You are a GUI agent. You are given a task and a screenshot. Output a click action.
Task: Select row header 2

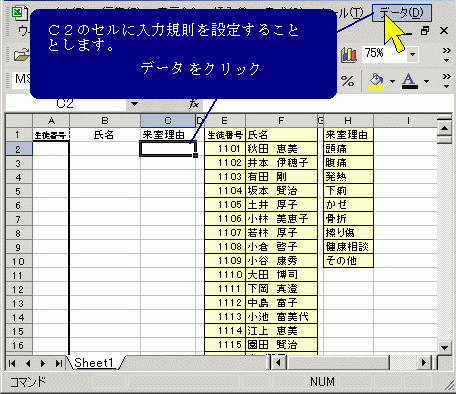pos(18,149)
